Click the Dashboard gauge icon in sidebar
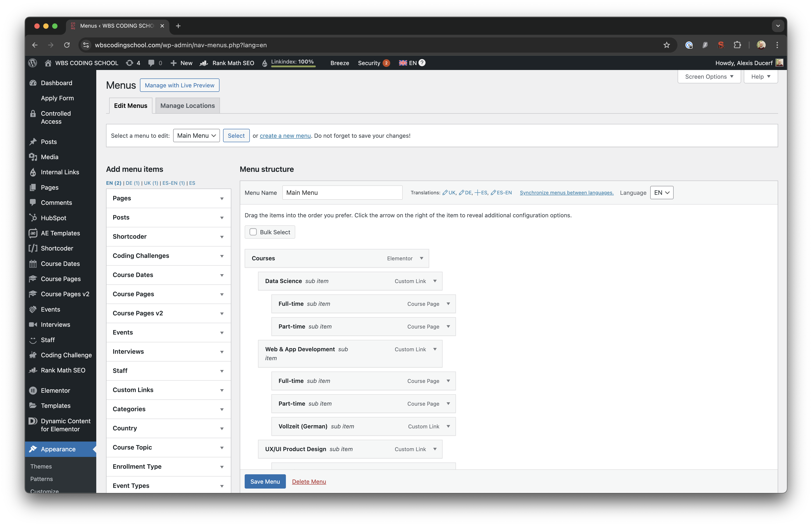Screen dimensions: 812x526 pos(33,83)
